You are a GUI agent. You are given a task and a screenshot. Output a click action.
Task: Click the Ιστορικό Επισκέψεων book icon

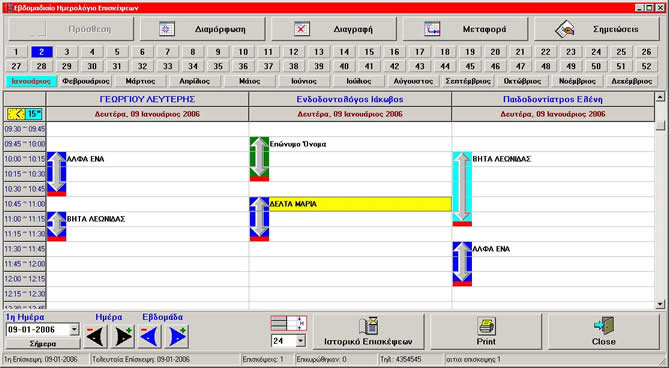369,326
